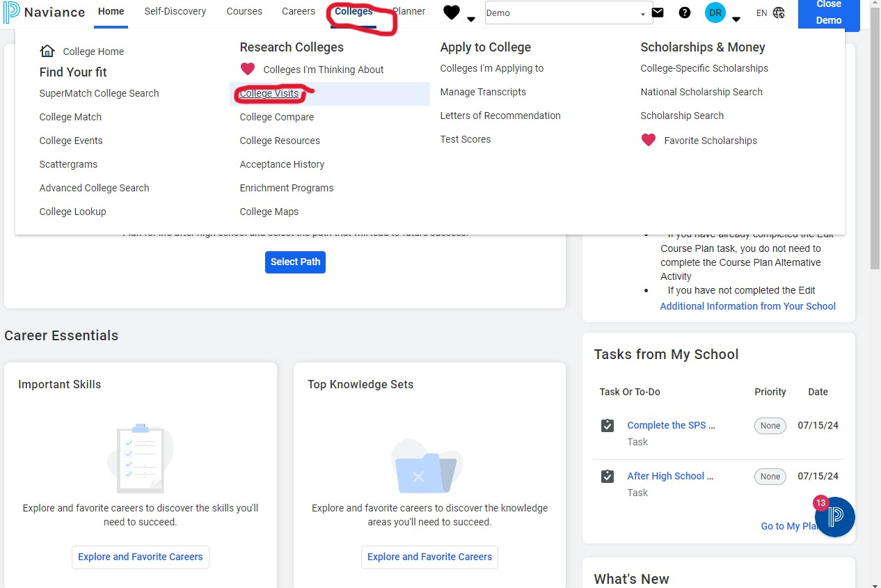Screen dimensions: 881x588
Task: Open the Self-Discovery menu
Action: tap(175, 12)
